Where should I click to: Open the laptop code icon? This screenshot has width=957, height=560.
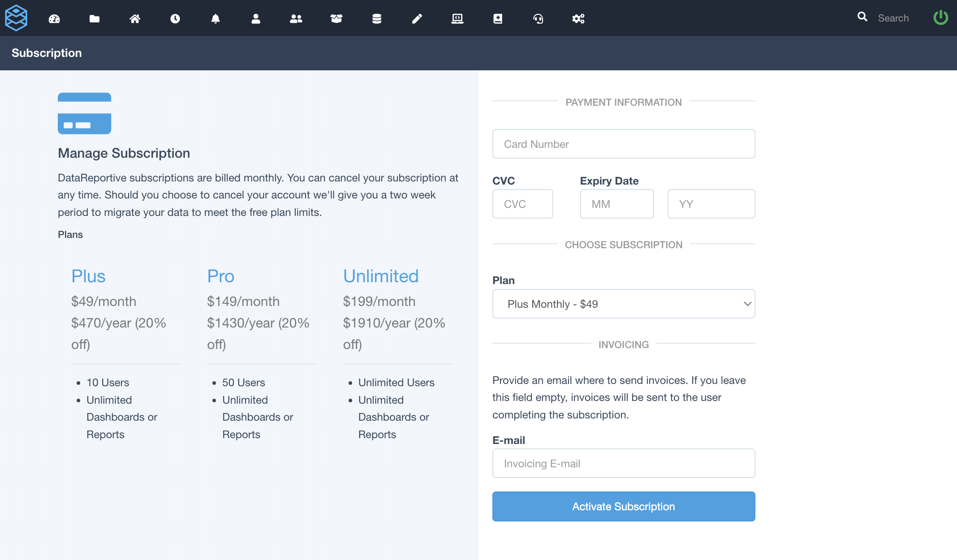[x=457, y=18]
